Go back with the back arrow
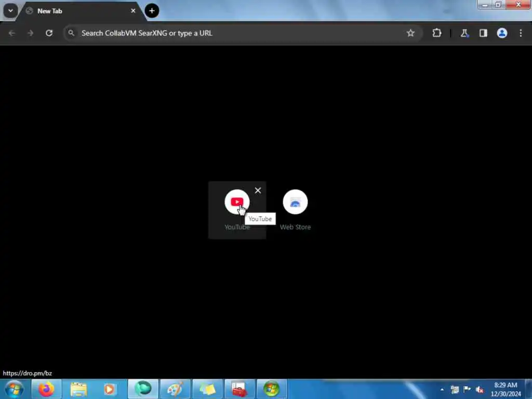 coord(12,33)
